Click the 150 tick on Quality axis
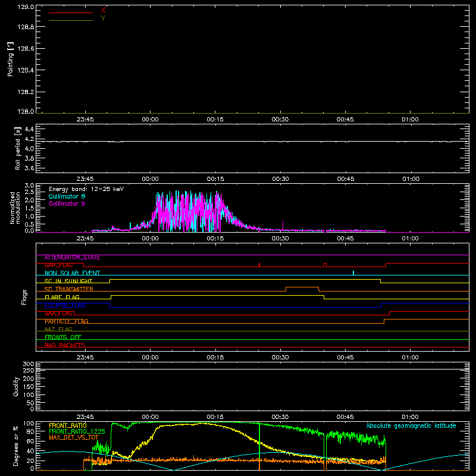 tap(29, 387)
